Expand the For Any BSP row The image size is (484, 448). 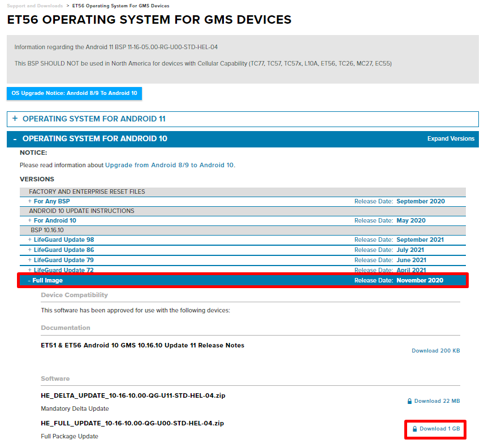point(243,201)
